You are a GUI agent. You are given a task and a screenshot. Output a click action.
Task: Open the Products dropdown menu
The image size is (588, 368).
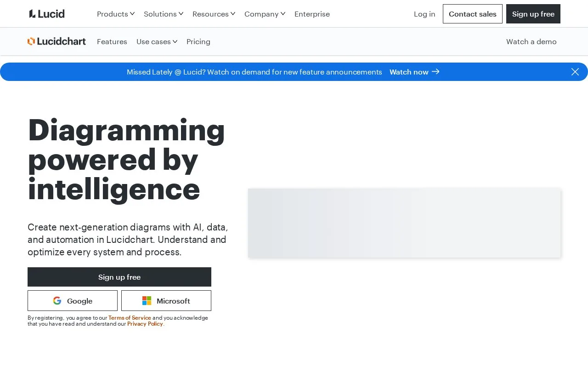pos(116,14)
